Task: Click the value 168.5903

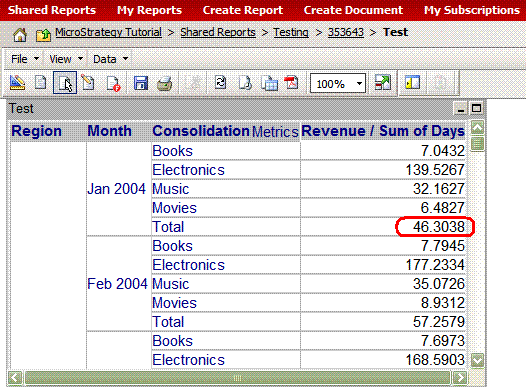Action: coord(435,360)
